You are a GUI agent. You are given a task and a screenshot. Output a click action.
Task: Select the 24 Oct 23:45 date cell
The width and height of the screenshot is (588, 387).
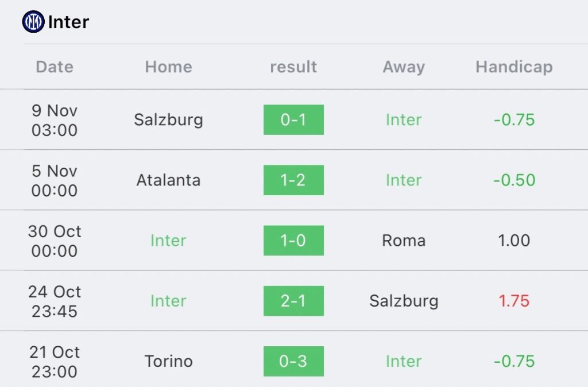click(x=55, y=301)
